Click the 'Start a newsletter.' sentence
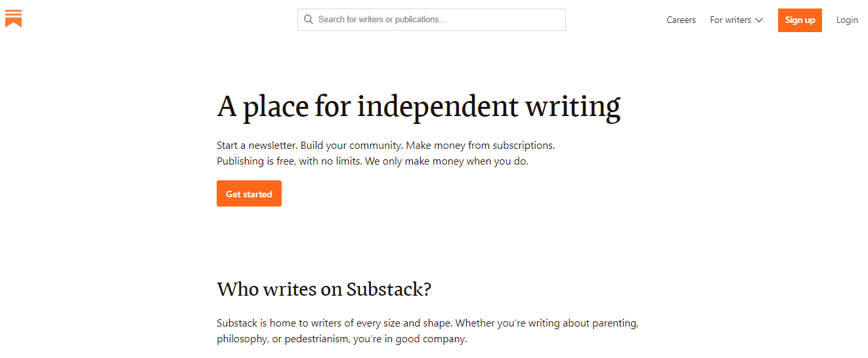This screenshot has height=358, width=868. [257, 145]
